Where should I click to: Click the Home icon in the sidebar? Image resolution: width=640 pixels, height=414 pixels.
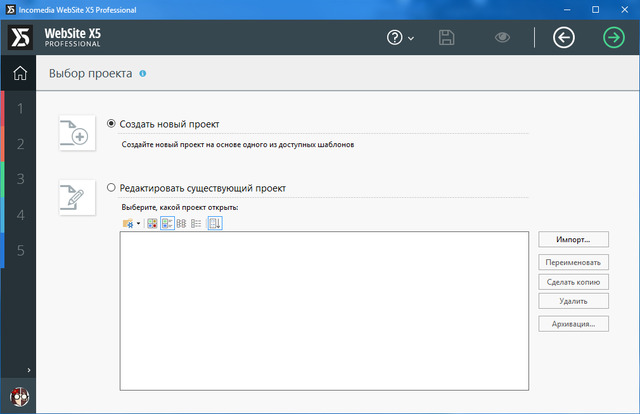pyautogui.click(x=19, y=73)
